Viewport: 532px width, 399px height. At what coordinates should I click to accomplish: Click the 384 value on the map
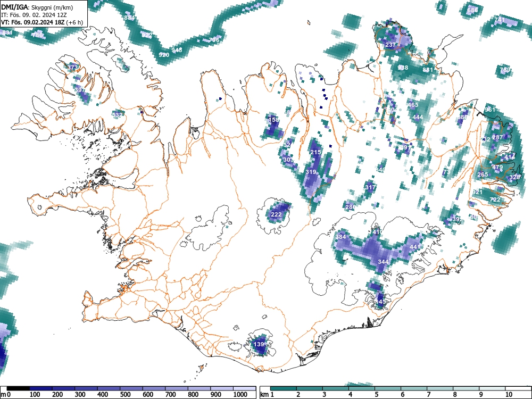coord(340,237)
